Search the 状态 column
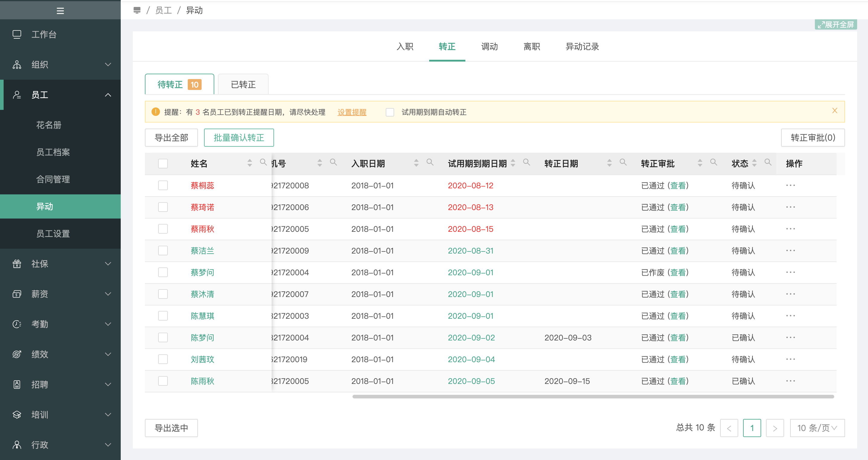The width and height of the screenshot is (868, 460). point(768,162)
